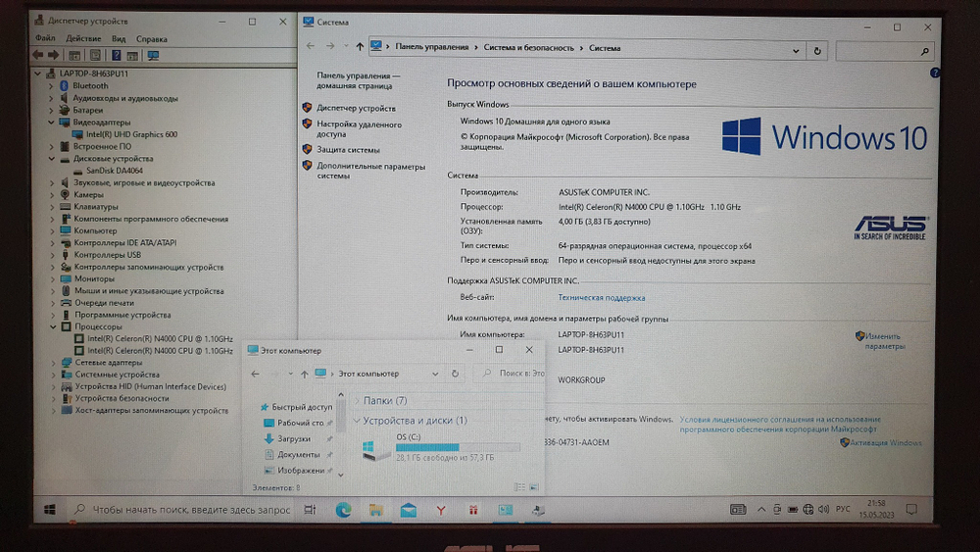Expand the Bluetooth node
This screenshot has height=552, width=980.
tap(51, 85)
